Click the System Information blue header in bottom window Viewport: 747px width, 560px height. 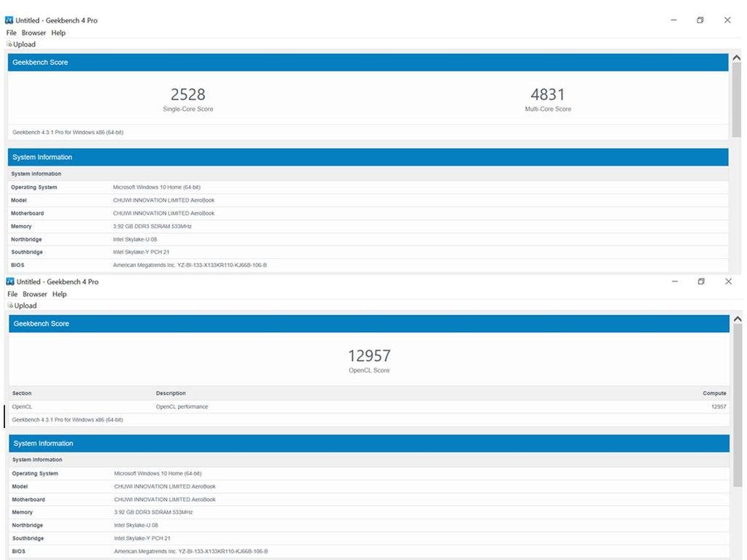pyautogui.click(x=368, y=443)
